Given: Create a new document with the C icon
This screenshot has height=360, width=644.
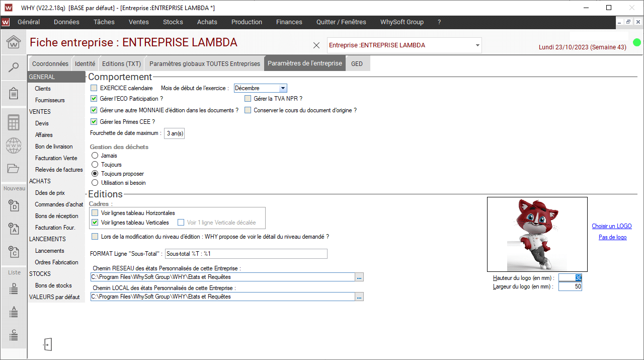Looking at the screenshot, I should (x=14, y=251).
